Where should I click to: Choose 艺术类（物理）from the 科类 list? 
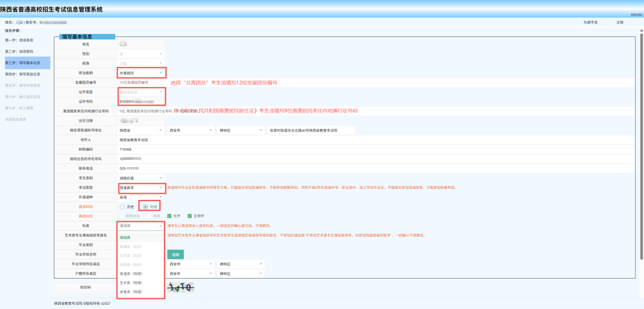tap(141, 283)
